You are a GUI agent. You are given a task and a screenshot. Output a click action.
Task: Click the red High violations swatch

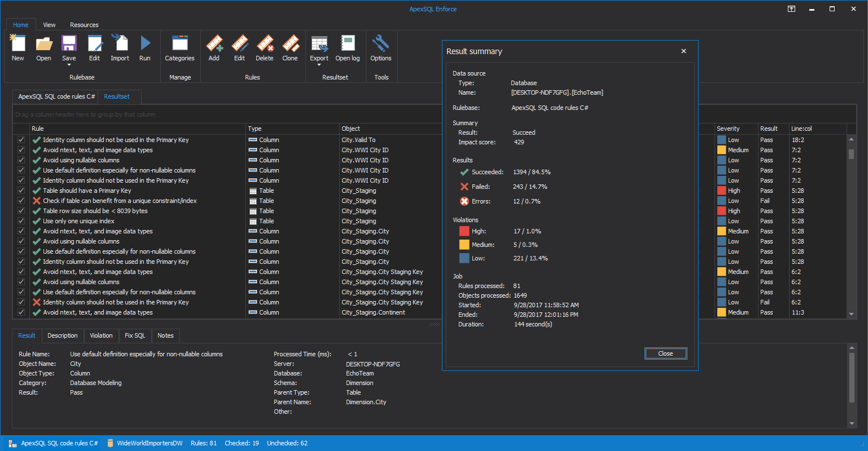464,231
